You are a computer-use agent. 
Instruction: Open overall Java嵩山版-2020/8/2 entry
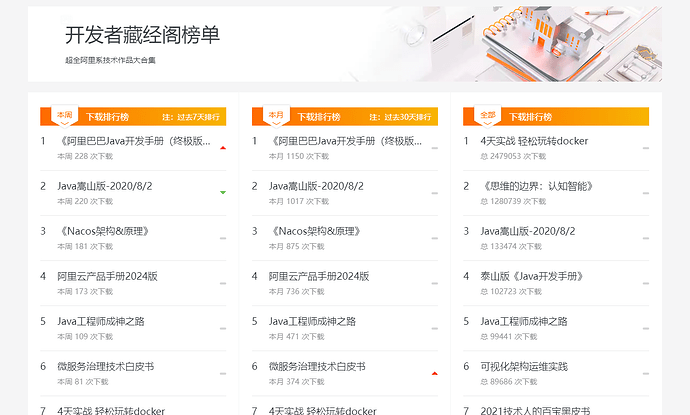528,231
